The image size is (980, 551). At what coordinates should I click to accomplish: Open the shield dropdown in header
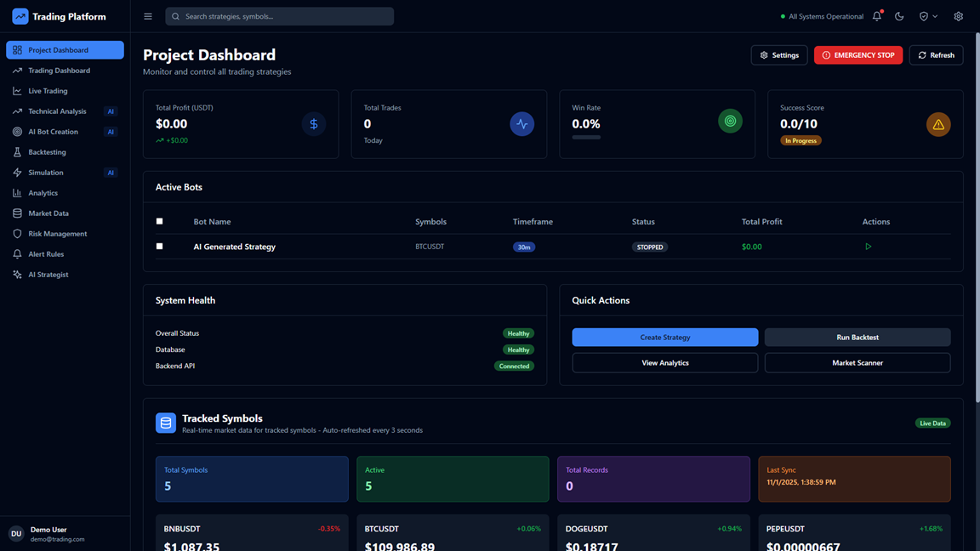point(928,16)
